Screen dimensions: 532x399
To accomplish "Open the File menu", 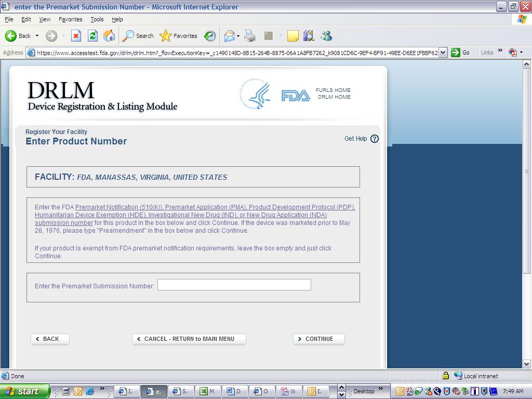I will coord(9,19).
